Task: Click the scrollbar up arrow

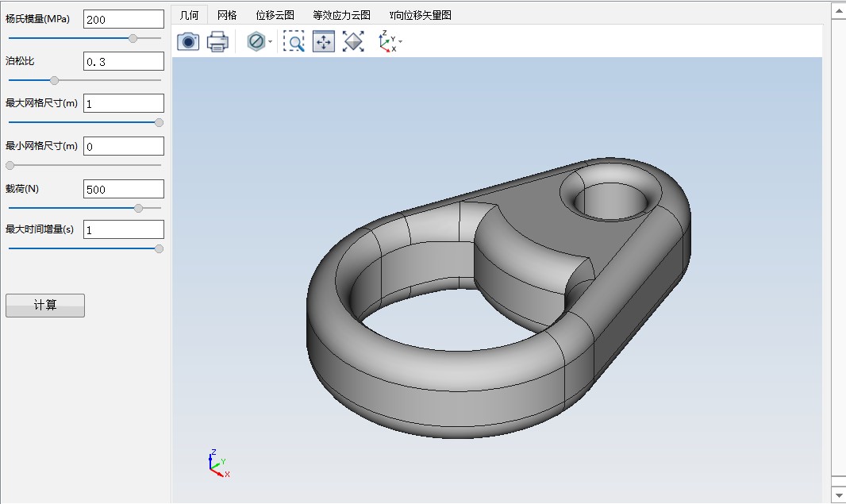Action: tap(838, 11)
